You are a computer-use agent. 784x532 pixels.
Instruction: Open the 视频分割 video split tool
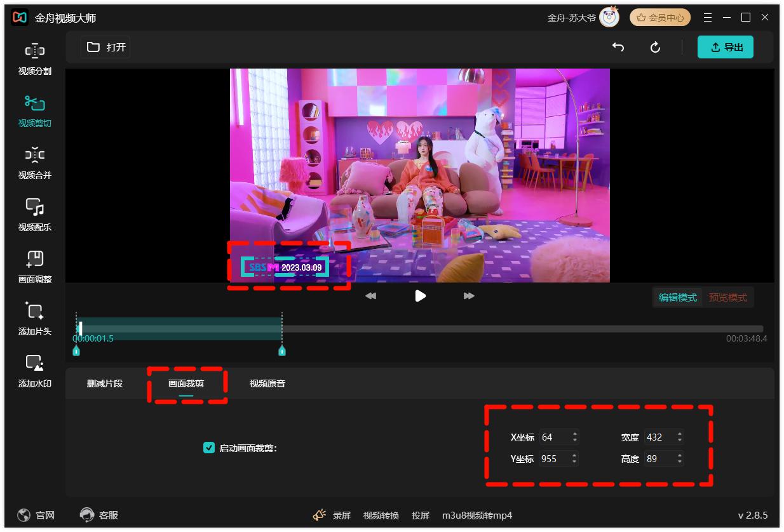35,58
